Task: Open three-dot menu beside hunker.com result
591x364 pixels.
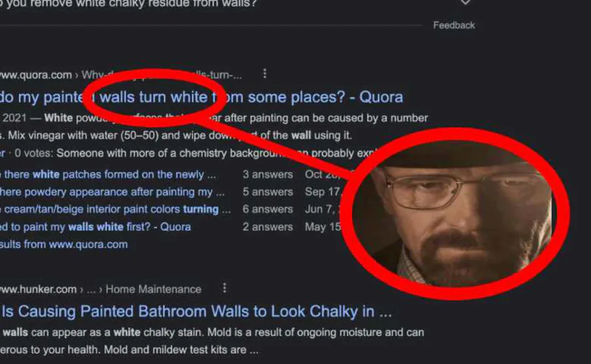Action: coord(225,289)
